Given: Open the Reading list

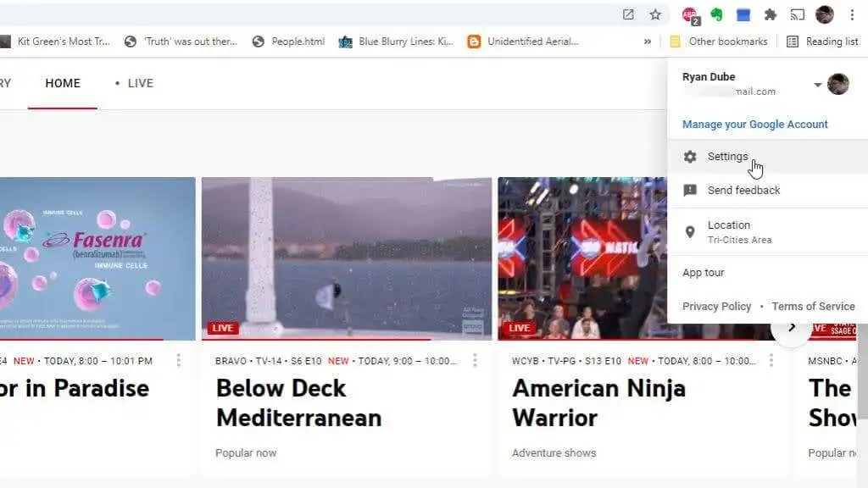Looking at the screenshot, I should pyautogui.click(x=822, y=42).
